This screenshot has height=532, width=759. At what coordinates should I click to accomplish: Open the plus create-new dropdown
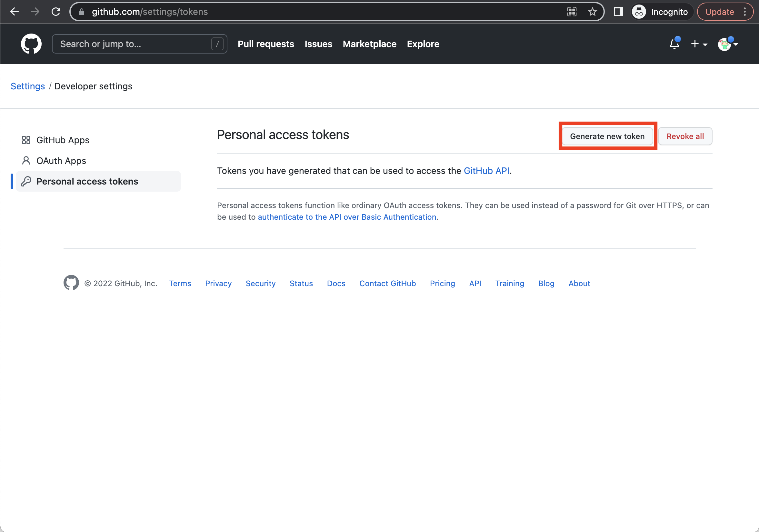pos(699,44)
